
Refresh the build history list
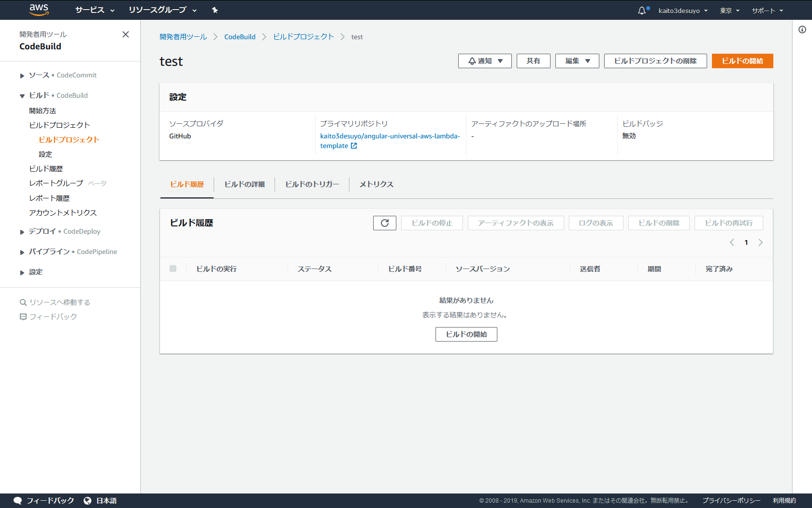[385, 223]
